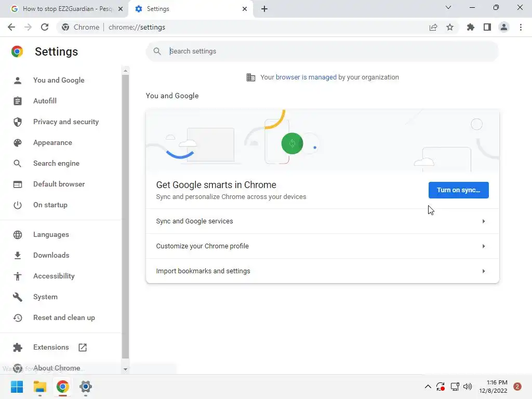
Task: Open the Windows Start menu
Action: click(17, 387)
